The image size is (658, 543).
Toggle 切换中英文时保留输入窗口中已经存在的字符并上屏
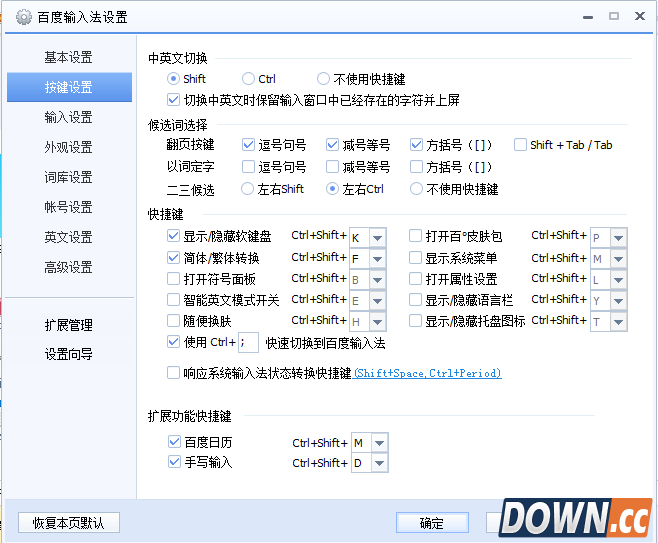(173, 100)
